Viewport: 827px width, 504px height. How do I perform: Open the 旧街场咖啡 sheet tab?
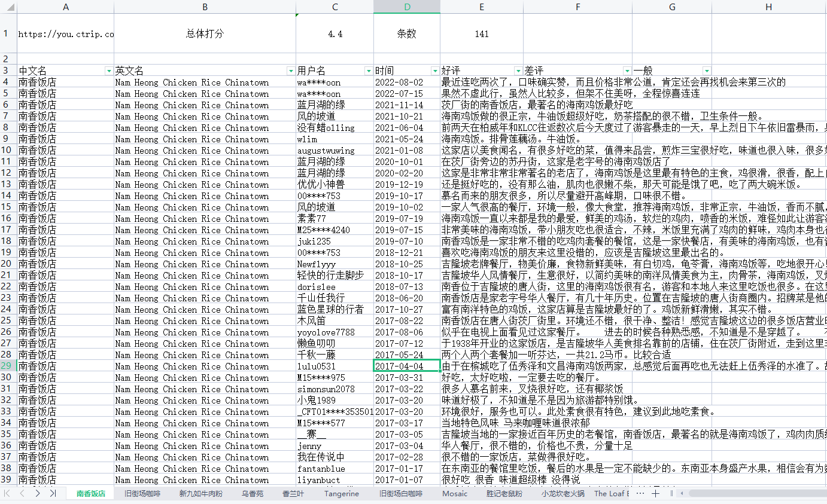(x=142, y=494)
